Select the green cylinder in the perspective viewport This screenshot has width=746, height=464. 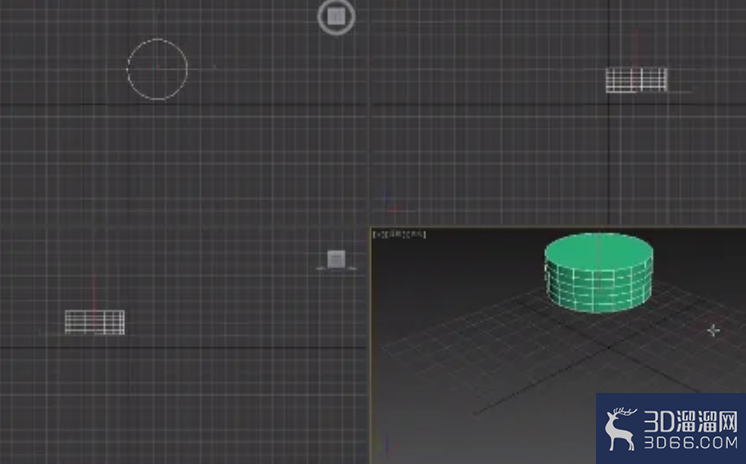point(599,273)
